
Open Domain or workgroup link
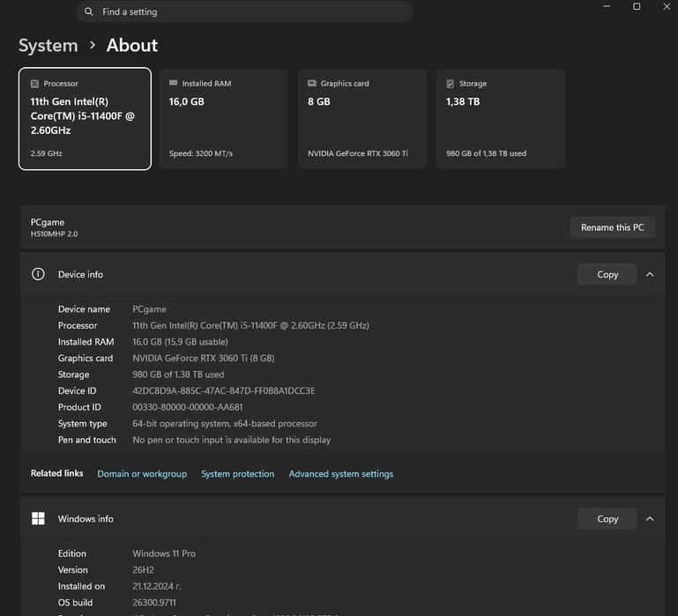point(142,474)
